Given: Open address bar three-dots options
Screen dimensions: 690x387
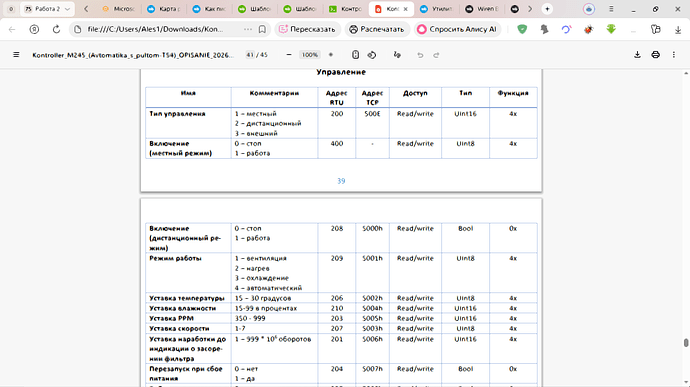Looking at the screenshot, I should [248, 29].
